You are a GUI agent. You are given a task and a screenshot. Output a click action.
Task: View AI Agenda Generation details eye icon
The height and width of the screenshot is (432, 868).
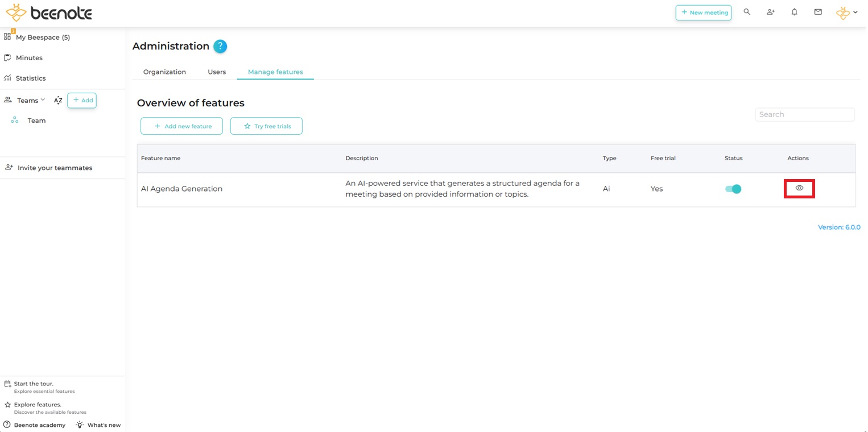pos(799,188)
